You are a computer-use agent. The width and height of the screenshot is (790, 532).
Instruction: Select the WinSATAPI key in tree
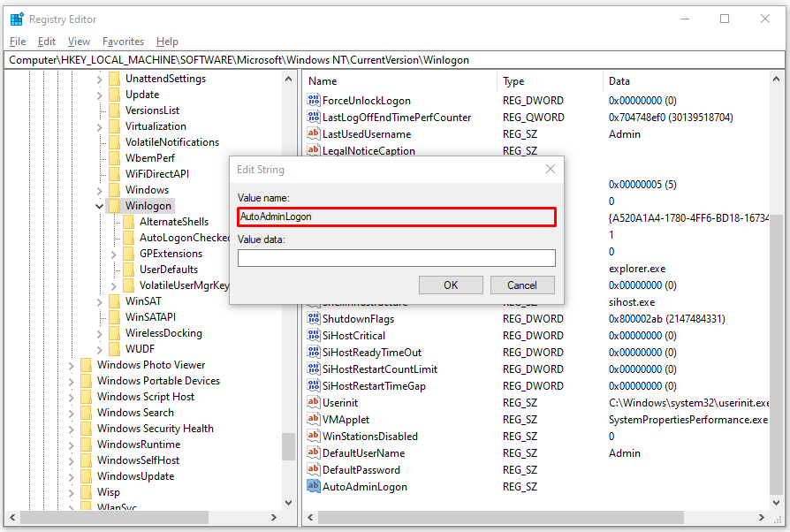click(150, 317)
